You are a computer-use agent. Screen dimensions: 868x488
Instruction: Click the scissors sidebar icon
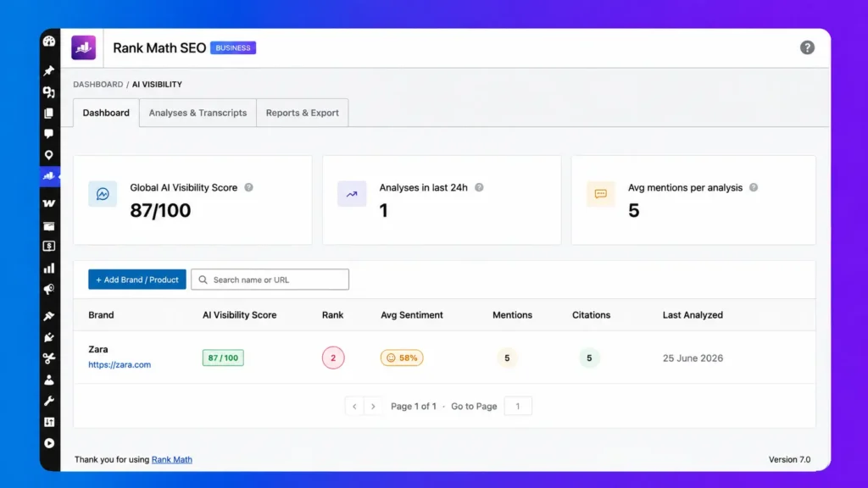[49, 358]
